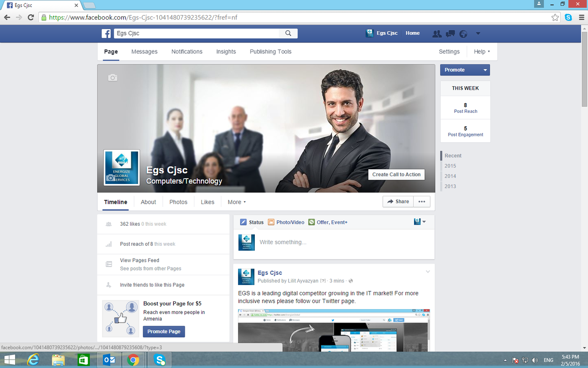Click the Skype extension icon in Chrome toolbar

(568, 17)
